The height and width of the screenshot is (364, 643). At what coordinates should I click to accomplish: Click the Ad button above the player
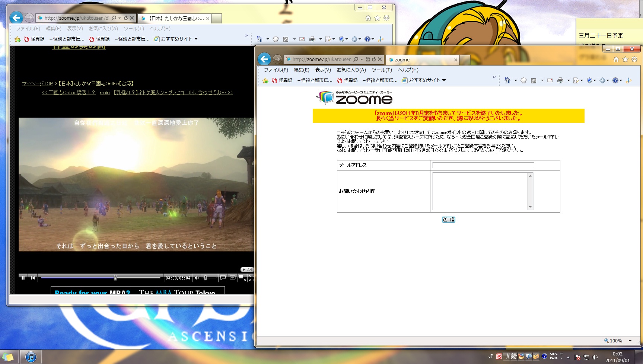point(247,270)
